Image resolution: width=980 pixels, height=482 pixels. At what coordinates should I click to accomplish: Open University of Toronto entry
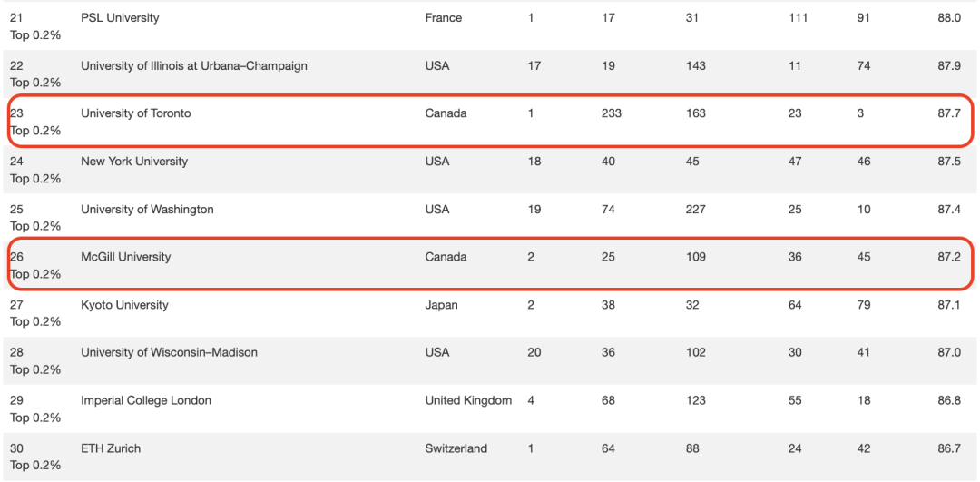[135, 113]
